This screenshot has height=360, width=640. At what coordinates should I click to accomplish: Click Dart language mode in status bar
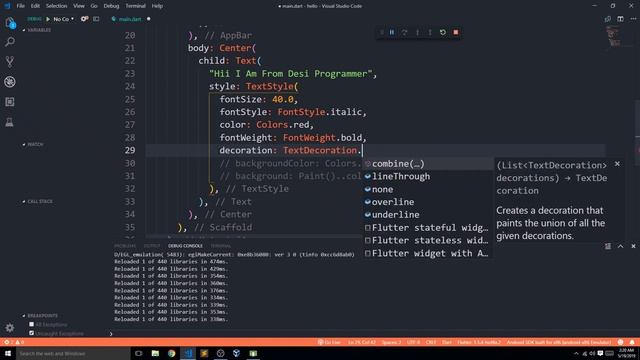click(x=447, y=342)
